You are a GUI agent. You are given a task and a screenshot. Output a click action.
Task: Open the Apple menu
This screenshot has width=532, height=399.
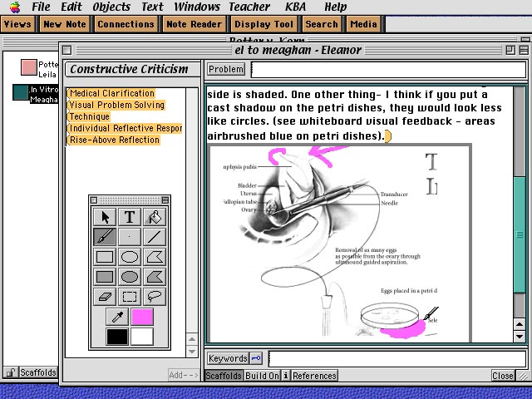coord(15,7)
